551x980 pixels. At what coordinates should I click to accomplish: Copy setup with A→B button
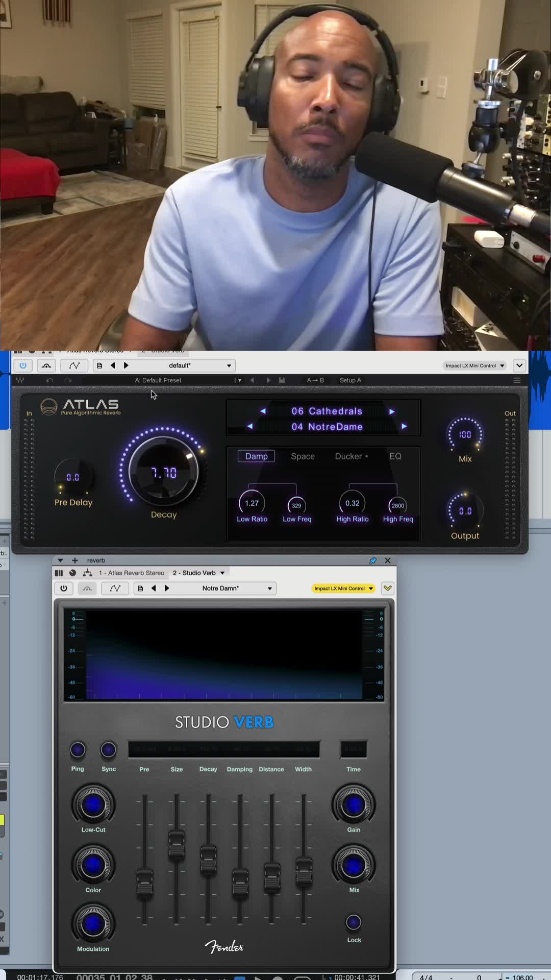(315, 380)
